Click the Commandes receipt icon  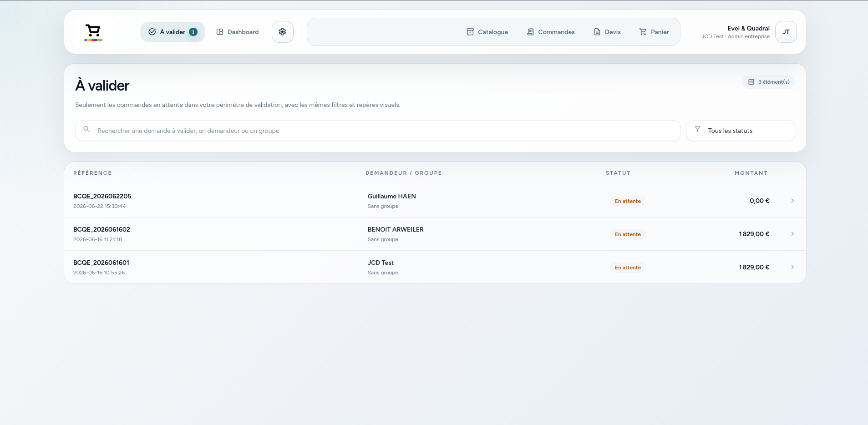coord(530,32)
